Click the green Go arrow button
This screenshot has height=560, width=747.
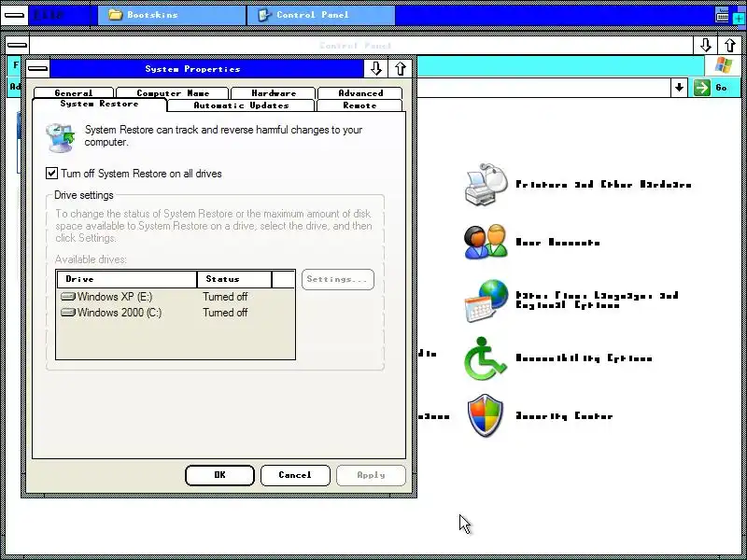[x=702, y=88]
